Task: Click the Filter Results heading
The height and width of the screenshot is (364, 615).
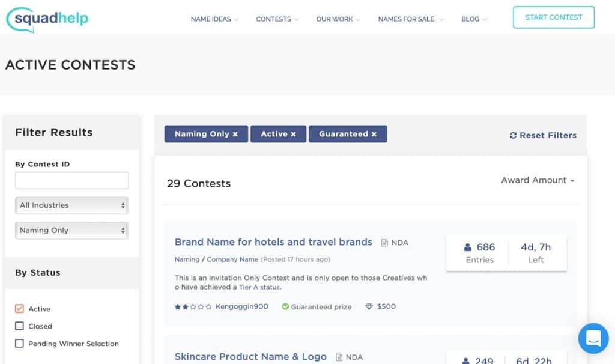Action: [x=54, y=132]
